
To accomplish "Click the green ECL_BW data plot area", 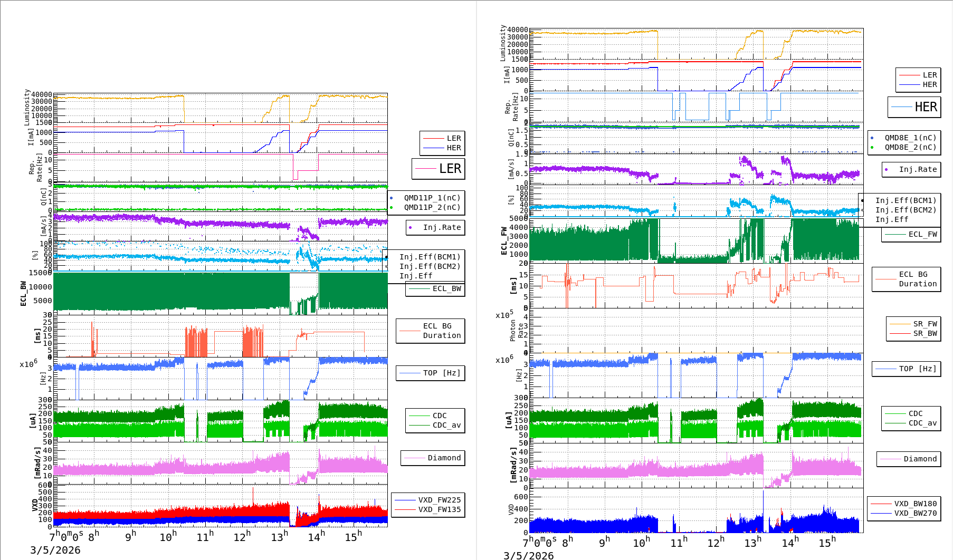I will click(x=169, y=293).
